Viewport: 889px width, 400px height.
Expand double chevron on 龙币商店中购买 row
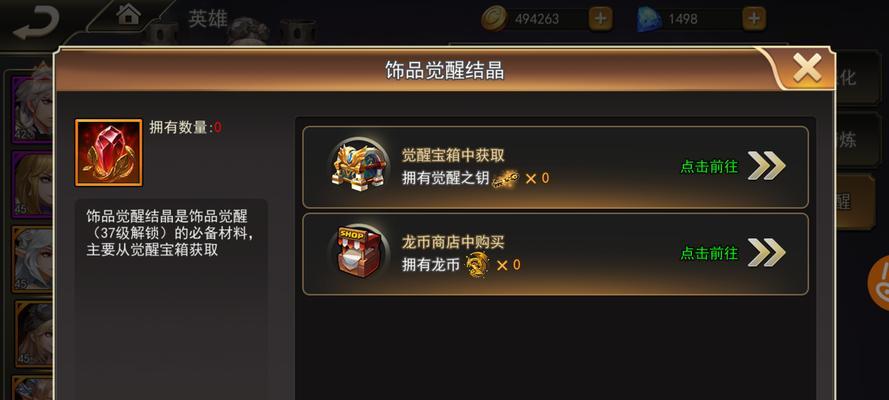767,252
